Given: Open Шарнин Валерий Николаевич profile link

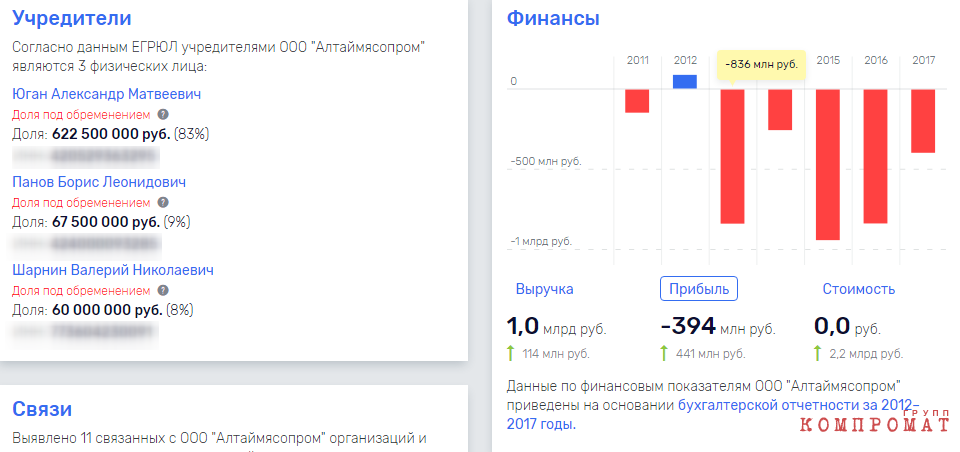Looking at the screenshot, I should tap(113, 271).
